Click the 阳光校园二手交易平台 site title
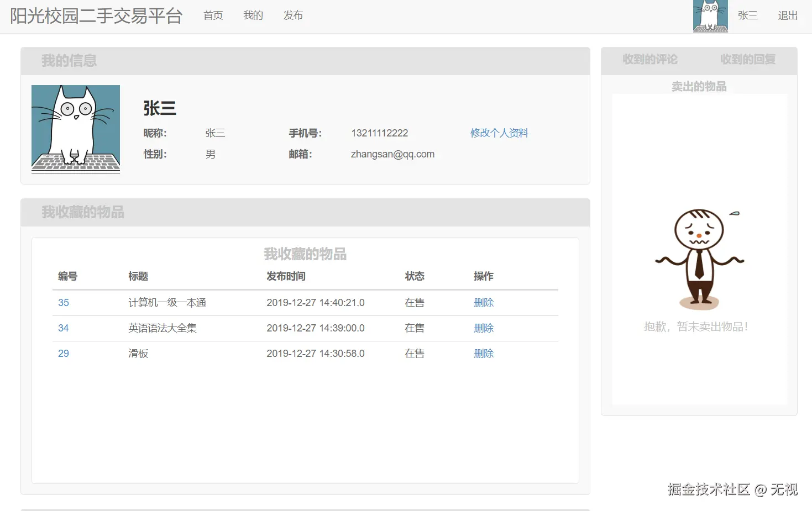Screen dimensions: 812x511 (96, 16)
